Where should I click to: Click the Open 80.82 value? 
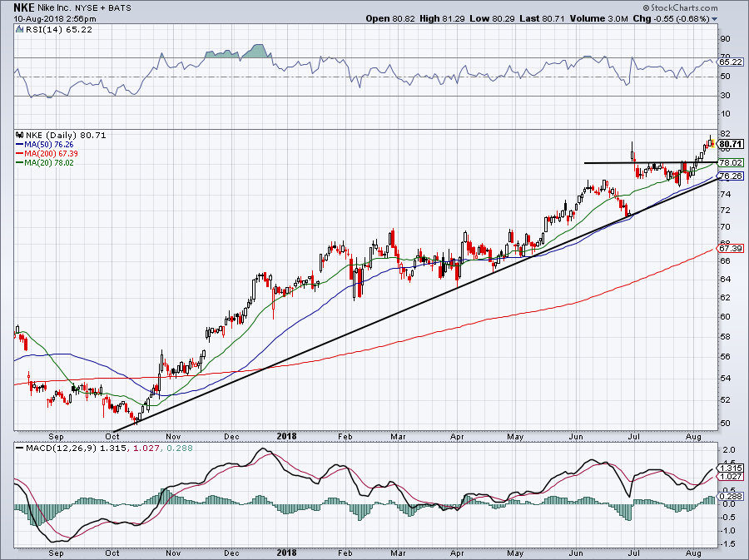(390, 18)
